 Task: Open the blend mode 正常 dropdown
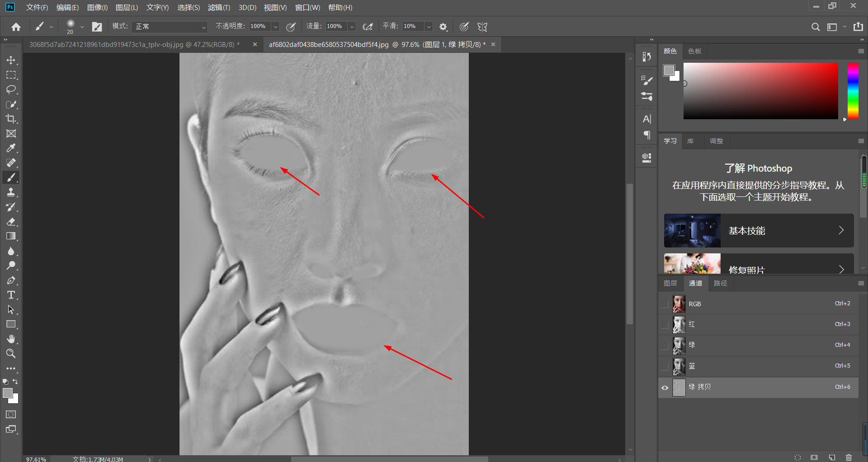(170, 27)
